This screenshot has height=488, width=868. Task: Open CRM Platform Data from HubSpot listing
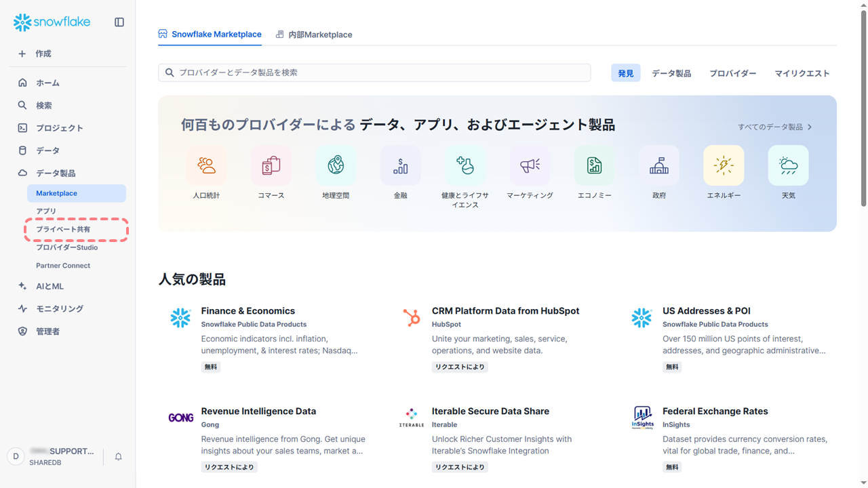(x=505, y=311)
